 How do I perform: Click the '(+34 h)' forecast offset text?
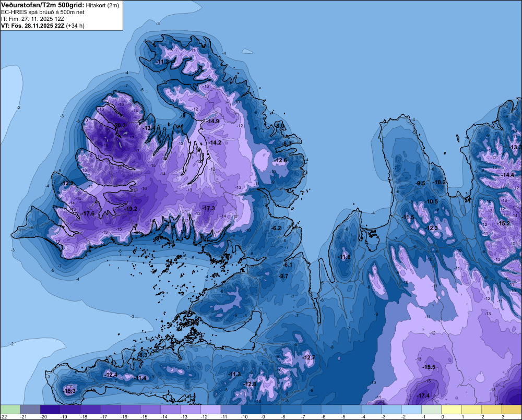[x=75, y=26]
